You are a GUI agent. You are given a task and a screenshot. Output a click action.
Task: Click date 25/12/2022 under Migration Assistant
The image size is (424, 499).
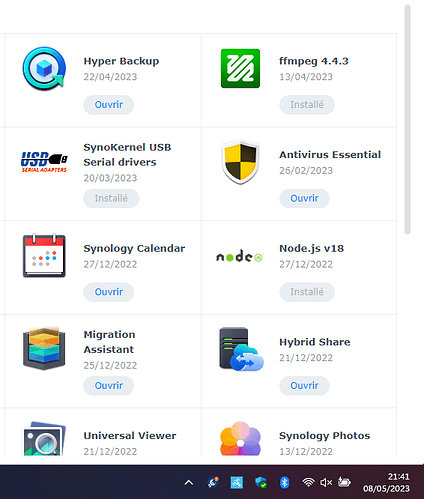tap(110, 365)
